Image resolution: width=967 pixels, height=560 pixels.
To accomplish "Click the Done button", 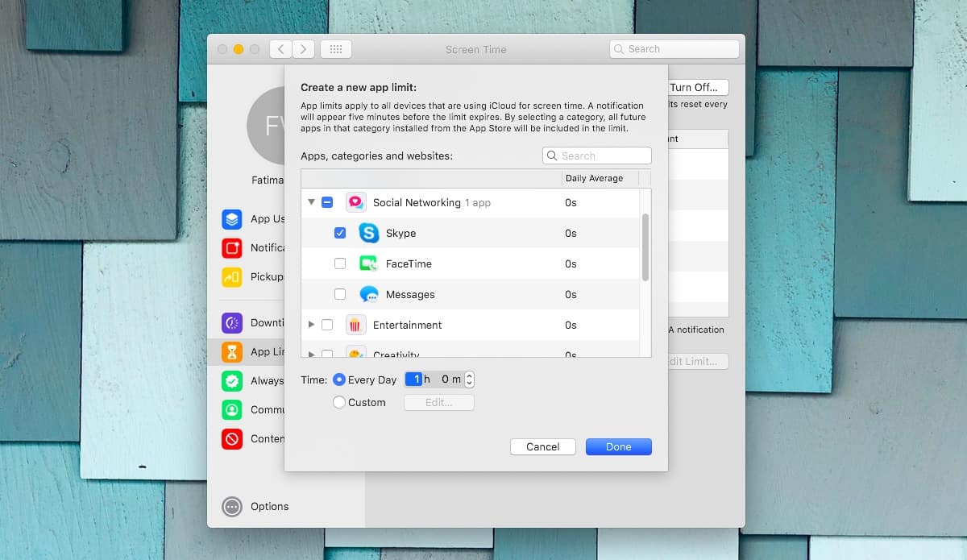I will (618, 446).
